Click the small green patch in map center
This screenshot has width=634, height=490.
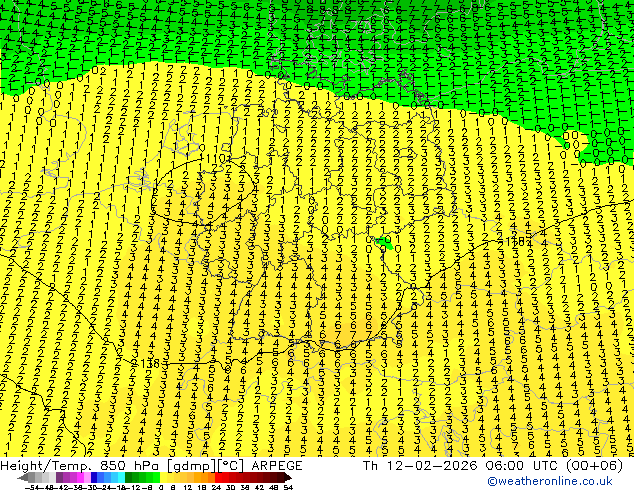[384, 243]
